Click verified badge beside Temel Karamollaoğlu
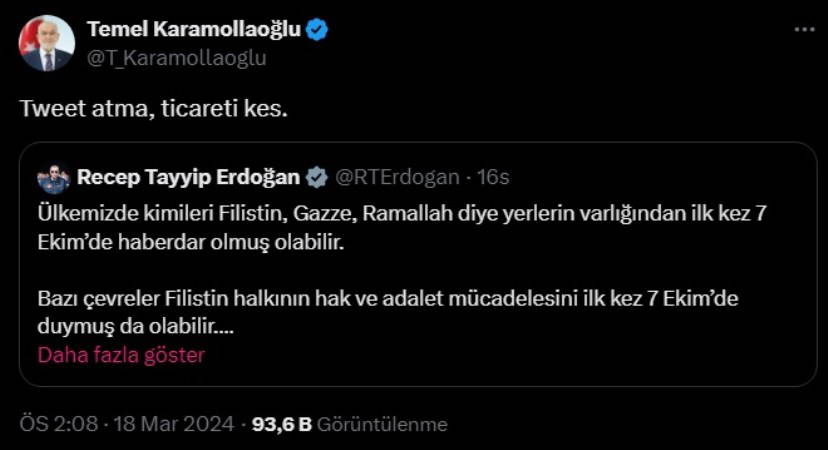Screen dimensions: 828x450 tap(317, 30)
